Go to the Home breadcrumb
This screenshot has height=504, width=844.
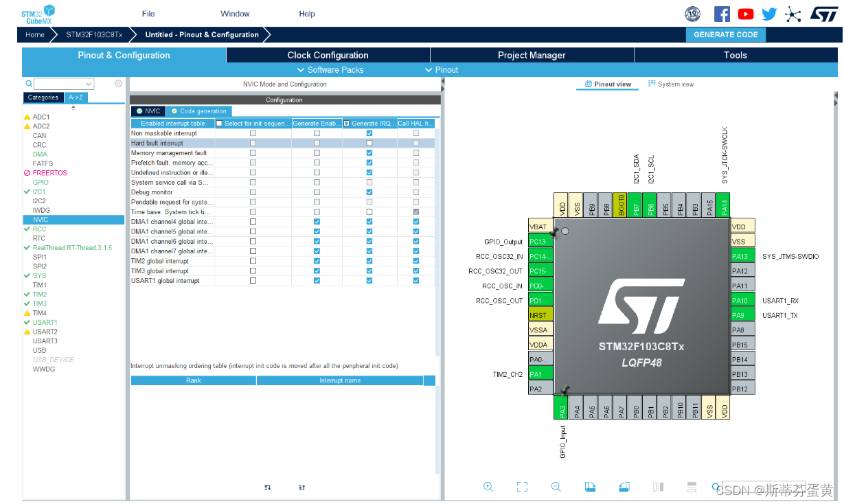[x=35, y=35]
